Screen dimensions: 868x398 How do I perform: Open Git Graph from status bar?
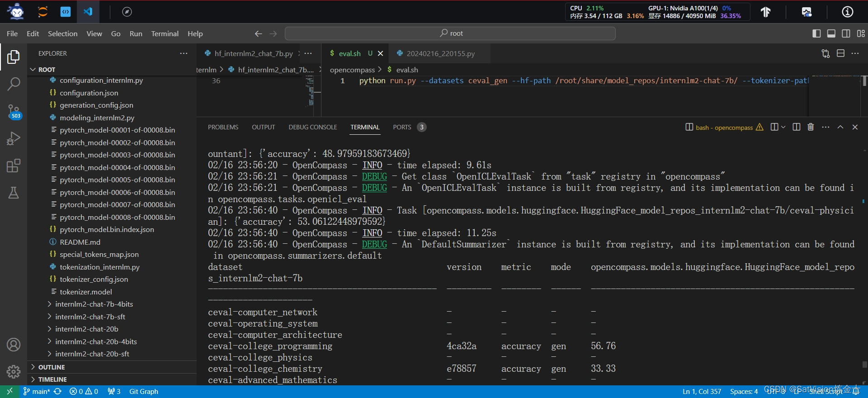pos(144,392)
